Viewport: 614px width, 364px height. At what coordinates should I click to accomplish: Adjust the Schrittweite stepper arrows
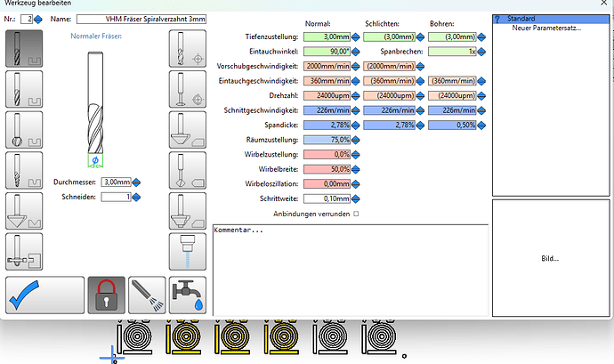pyautogui.click(x=356, y=199)
